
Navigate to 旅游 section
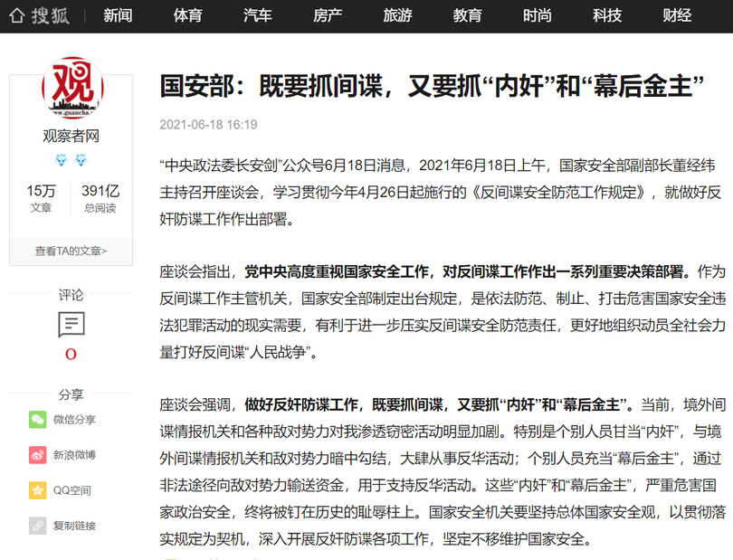(397, 15)
